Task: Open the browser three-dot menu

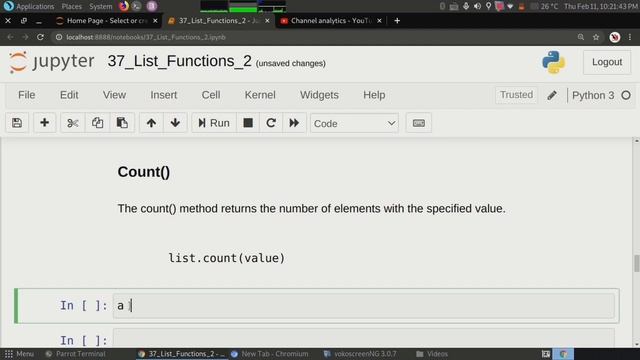Action: [630, 37]
